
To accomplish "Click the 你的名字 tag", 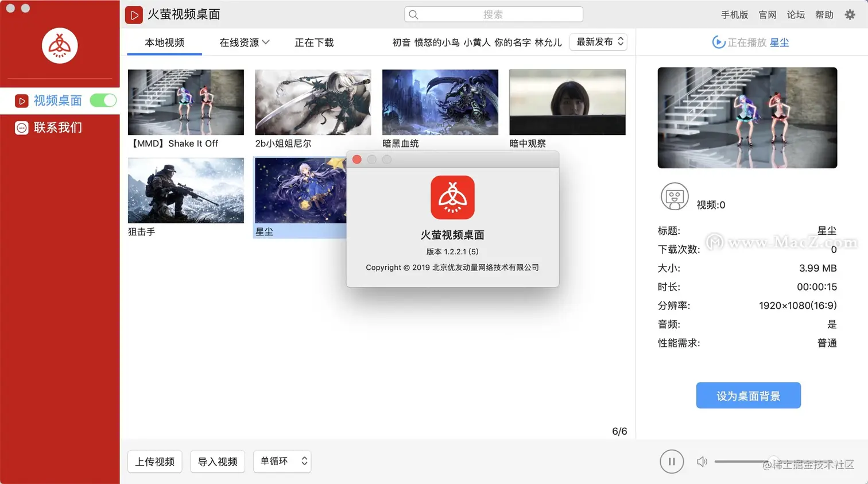I will tap(513, 42).
